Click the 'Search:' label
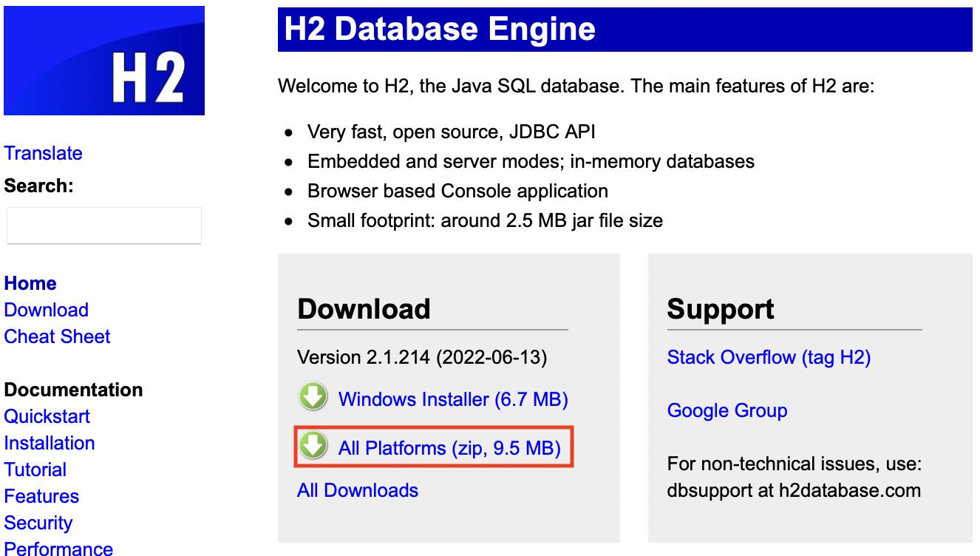This screenshot has height=556, width=980. click(x=38, y=186)
